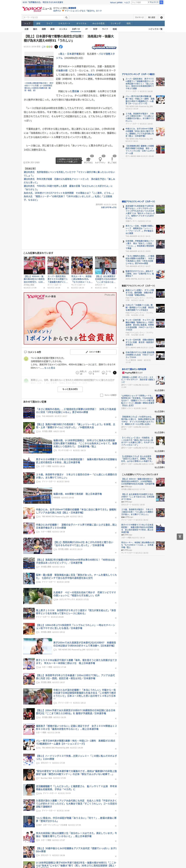Open the スポニチアネックス source link below the article

tap(109, 208)
